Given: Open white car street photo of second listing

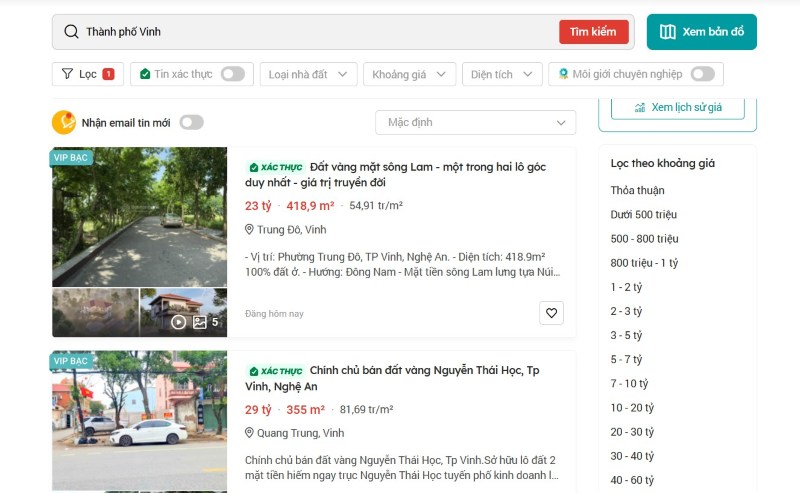Looking at the screenshot, I should tap(139, 421).
